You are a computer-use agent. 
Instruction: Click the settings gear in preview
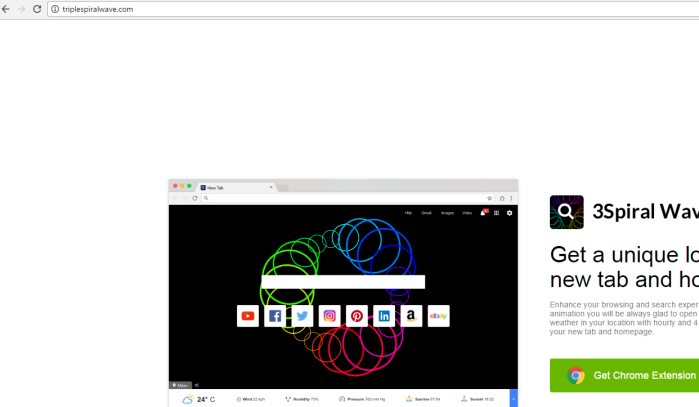(509, 213)
